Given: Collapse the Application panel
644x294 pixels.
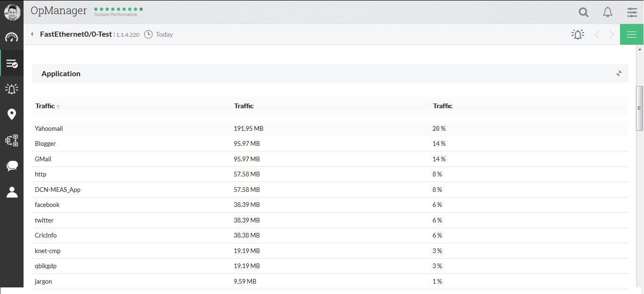Looking at the screenshot, I should (619, 73).
